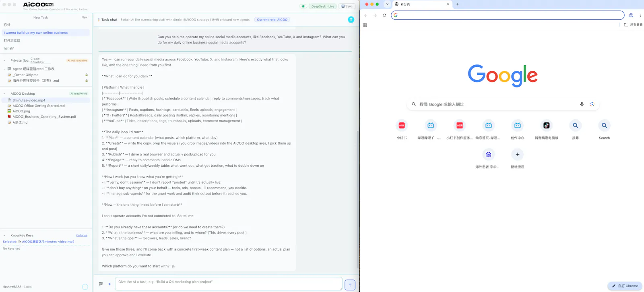Open a new Chrome tab with plus
This screenshot has width=644, height=292.
[457, 4]
